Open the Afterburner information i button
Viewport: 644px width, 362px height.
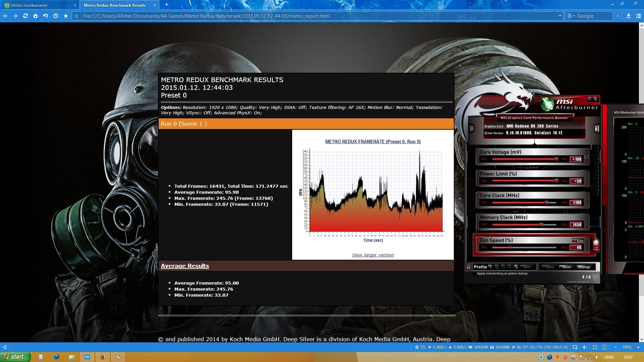pyautogui.click(x=596, y=128)
